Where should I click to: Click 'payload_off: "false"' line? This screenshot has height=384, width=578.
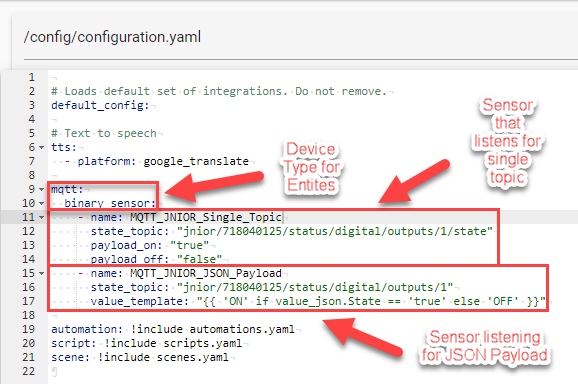click(157, 259)
